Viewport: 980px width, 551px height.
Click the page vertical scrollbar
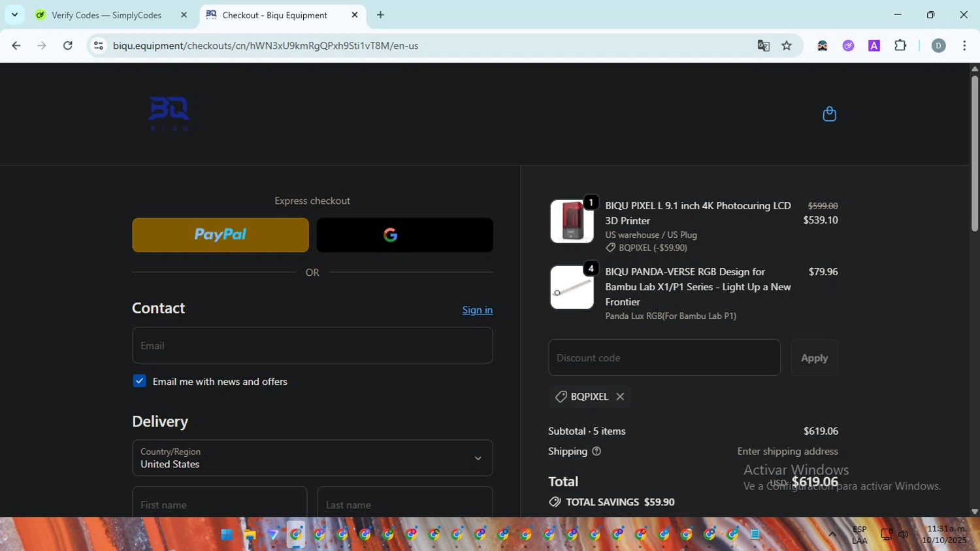click(x=975, y=154)
